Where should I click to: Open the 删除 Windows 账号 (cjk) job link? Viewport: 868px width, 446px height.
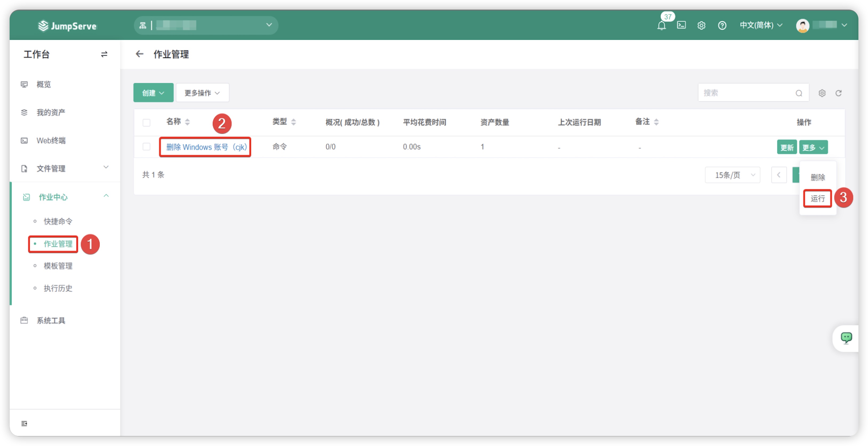pyautogui.click(x=206, y=147)
